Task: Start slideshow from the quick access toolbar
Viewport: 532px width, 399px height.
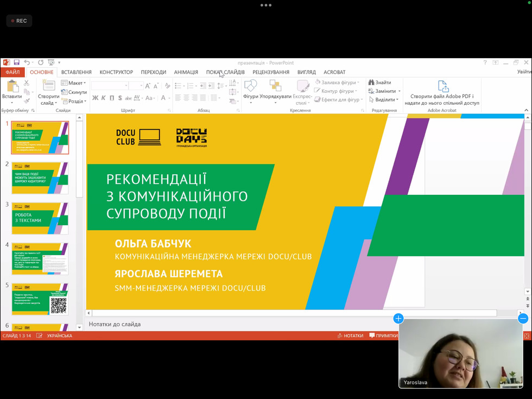Action: tap(51, 62)
